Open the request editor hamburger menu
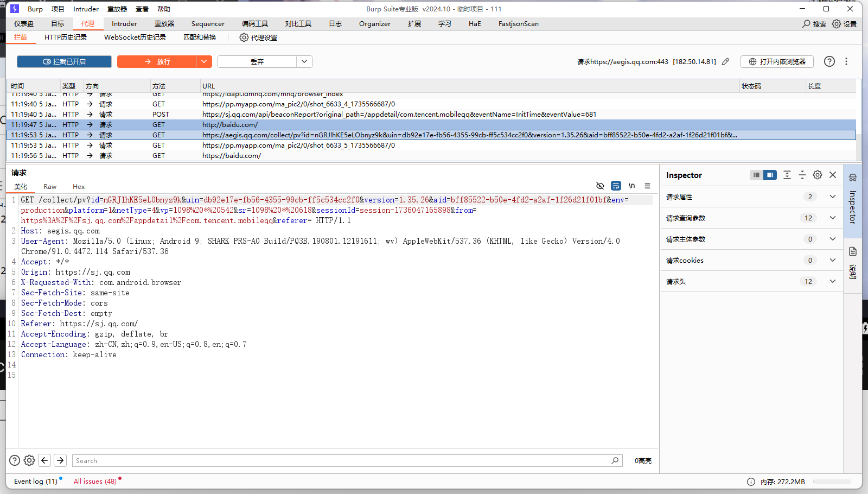Screen dimensions: 868x494 647,186
